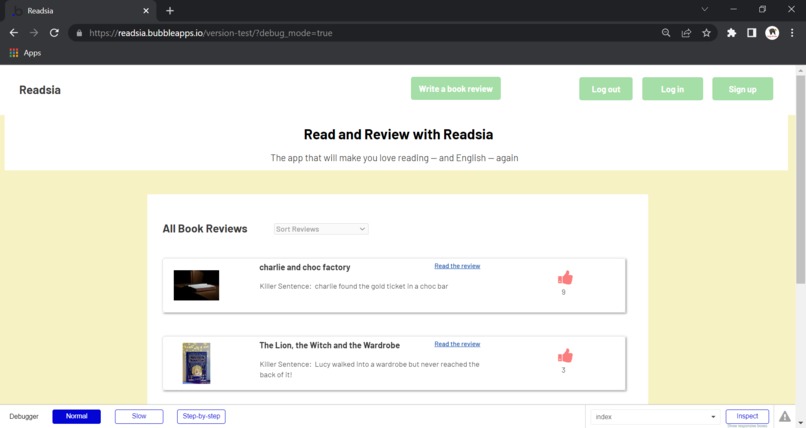Minimize the browser window
Image resolution: width=806 pixels, height=428 pixels.
click(734, 9)
